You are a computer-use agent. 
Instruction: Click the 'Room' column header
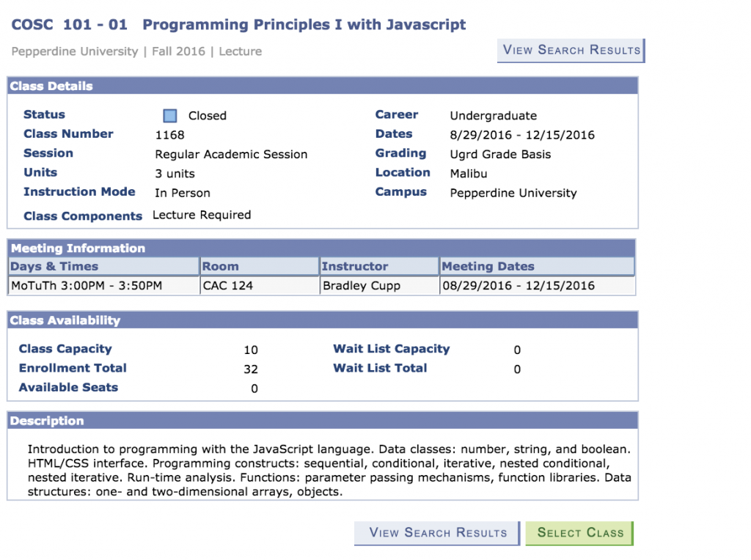259,266
